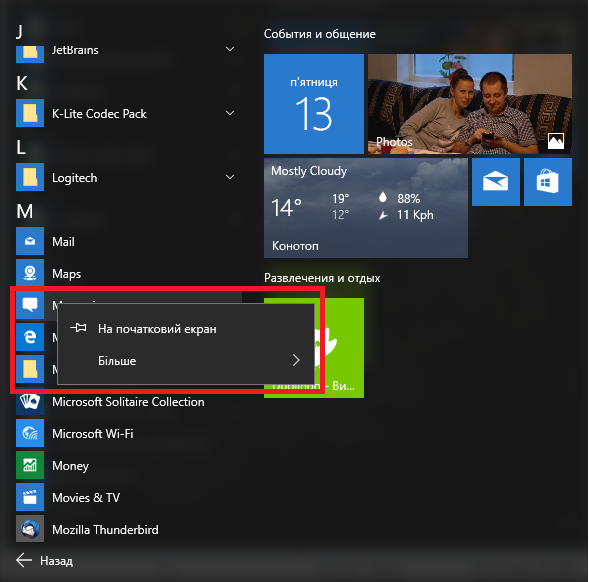Click the pin icon in context menu
The image size is (589, 582).
pyautogui.click(x=78, y=328)
